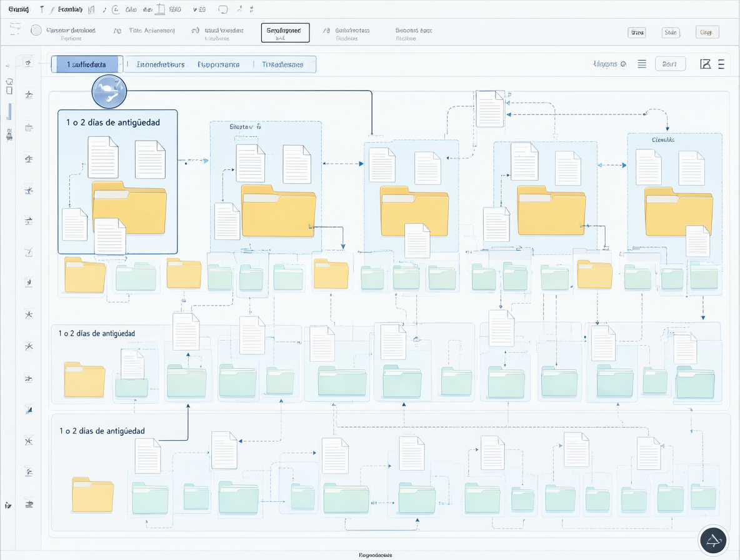Click the three-bar icon at the toolbar's far right

721,64
